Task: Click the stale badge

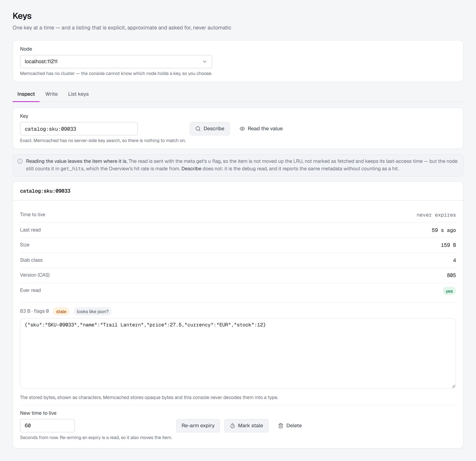Action: [61, 312]
